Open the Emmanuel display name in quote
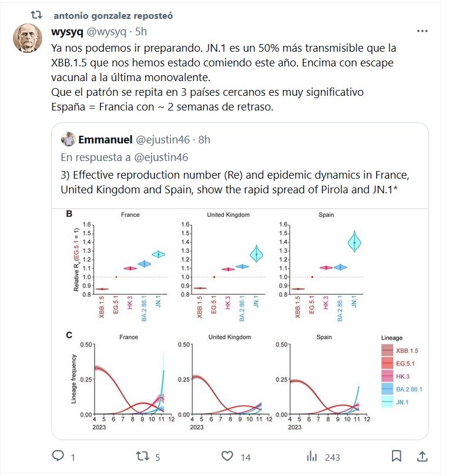449x476 pixels. click(x=106, y=139)
